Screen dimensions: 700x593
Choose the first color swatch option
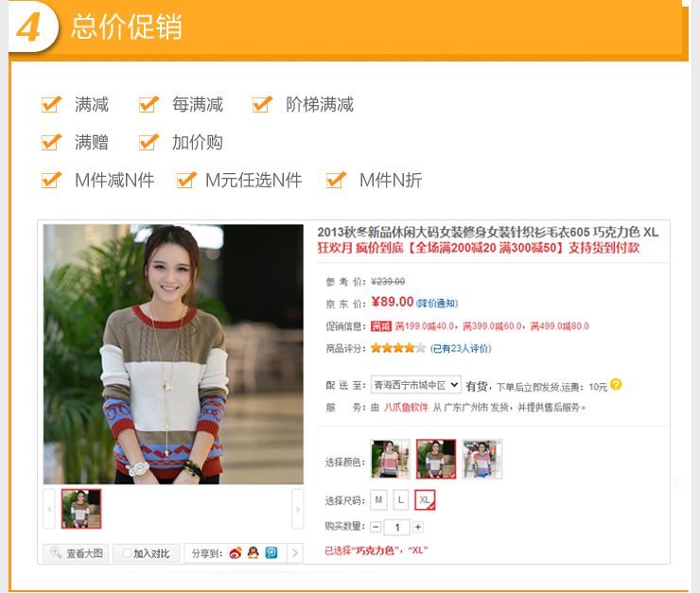coord(390,459)
